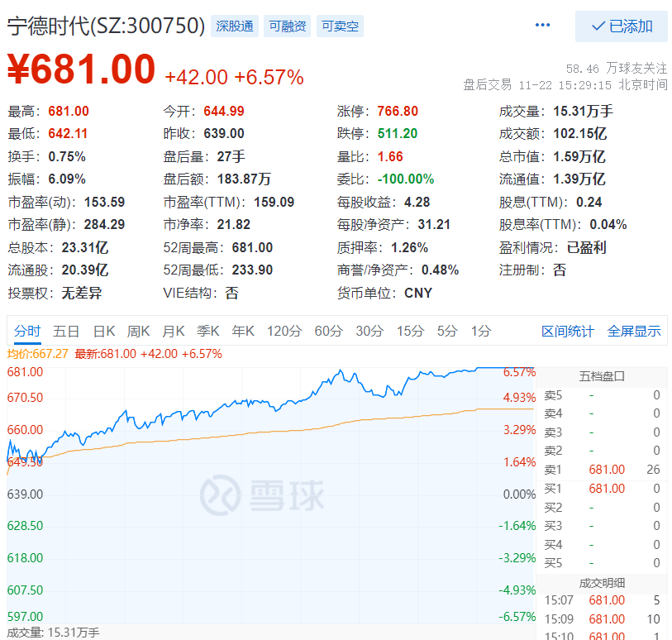672x640 pixels.
Task: Click the 15:09 trade detail row
Action: pos(602,619)
